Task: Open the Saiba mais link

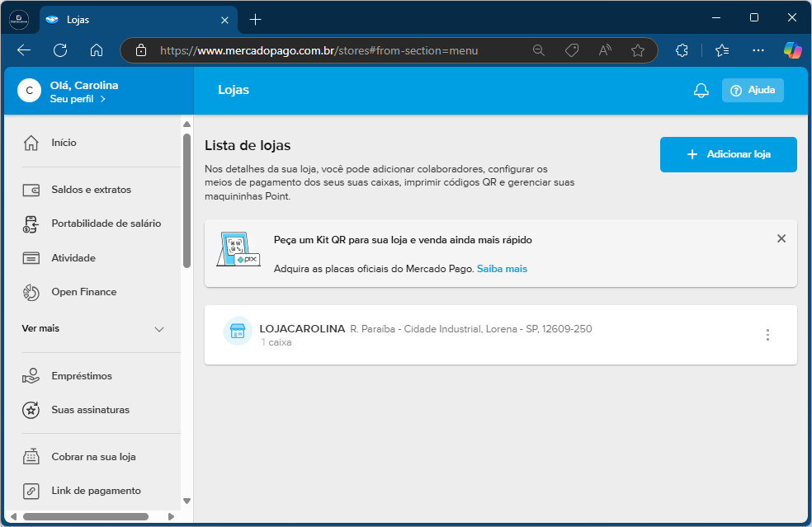Action: click(502, 269)
